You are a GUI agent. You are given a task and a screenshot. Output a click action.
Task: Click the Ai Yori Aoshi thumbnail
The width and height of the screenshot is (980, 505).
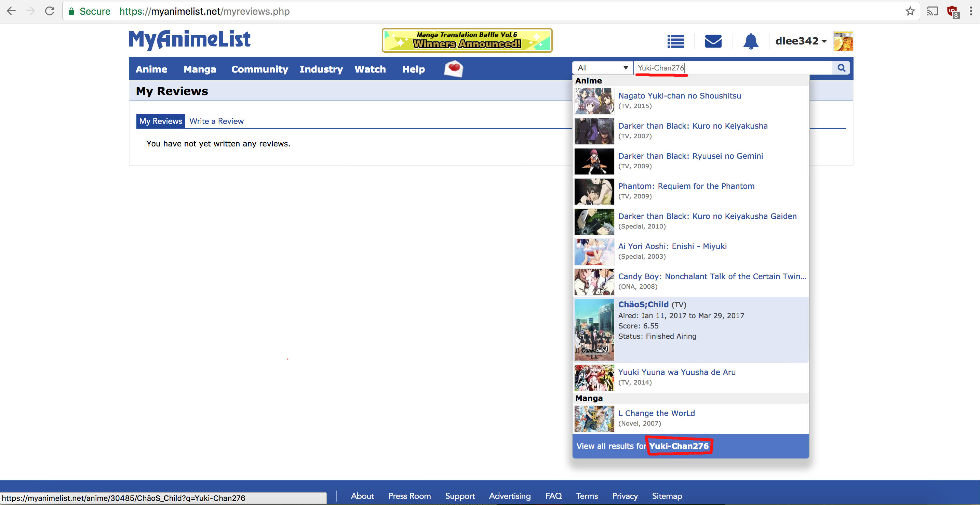coord(594,252)
